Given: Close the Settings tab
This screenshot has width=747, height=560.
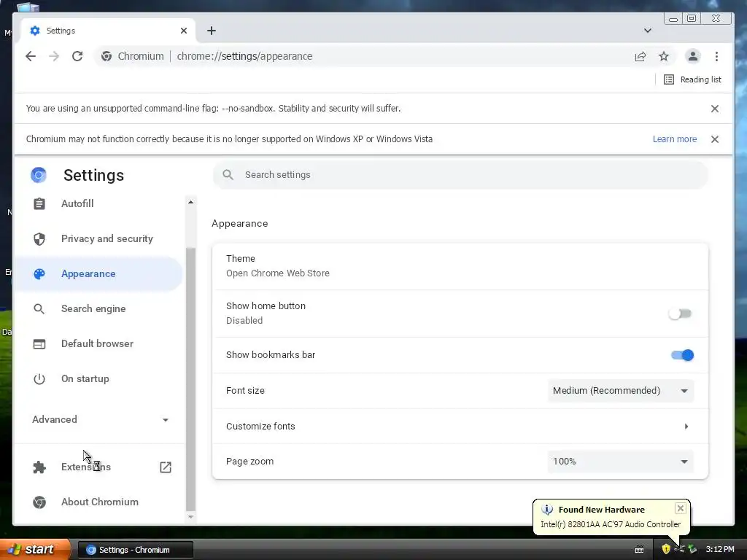Looking at the screenshot, I should [x=184, y=31].
